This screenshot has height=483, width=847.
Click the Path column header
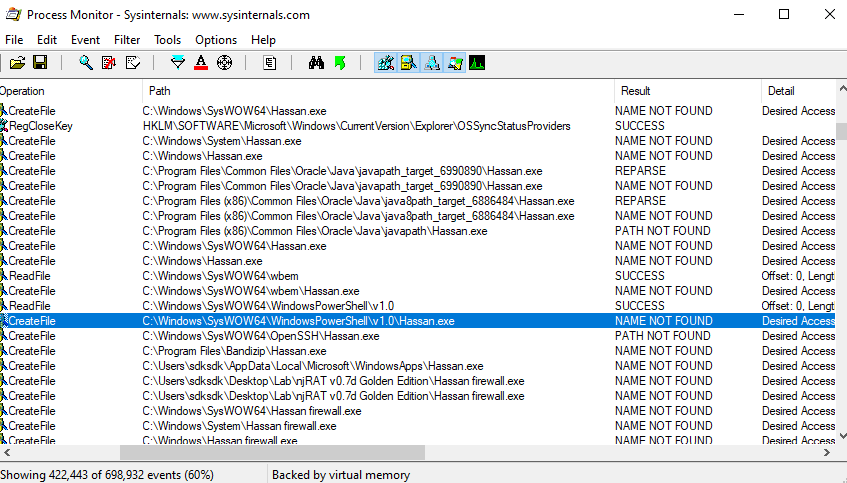pos(160,91)
